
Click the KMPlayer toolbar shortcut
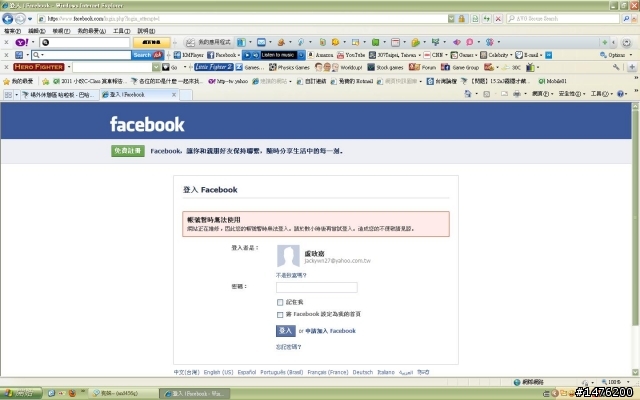coord(189,55)
